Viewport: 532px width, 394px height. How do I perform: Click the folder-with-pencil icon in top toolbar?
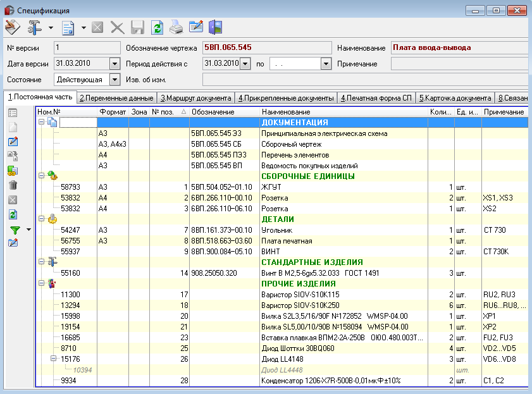(196, 27)
